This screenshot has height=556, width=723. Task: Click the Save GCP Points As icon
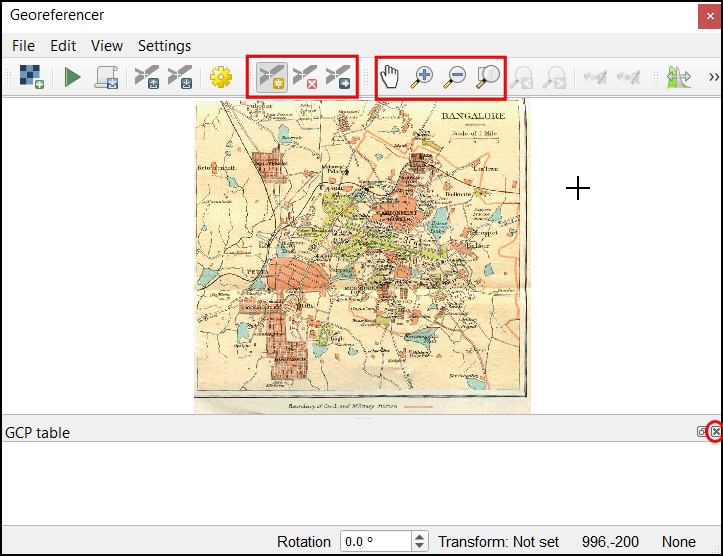[x=180, y=77]
